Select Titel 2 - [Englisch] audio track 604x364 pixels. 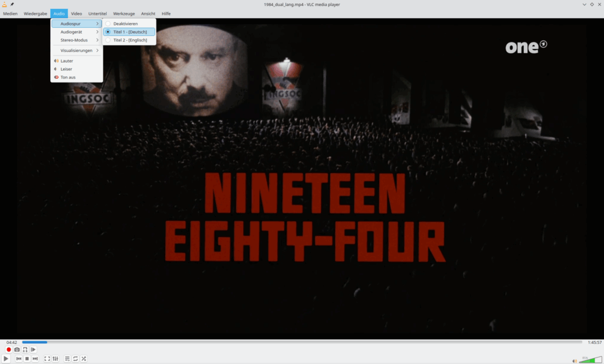point(129,40)
